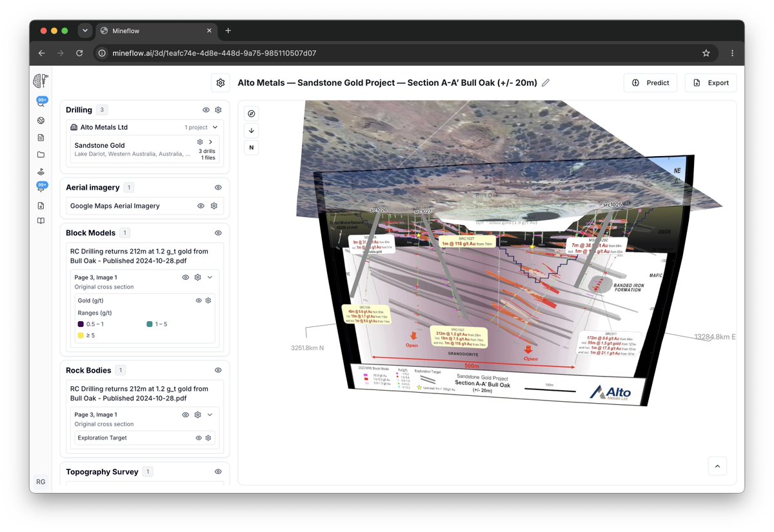Bookmark this page with star icon
The height and width of the screenshot is (532, 774).
(x=706, y=53)
